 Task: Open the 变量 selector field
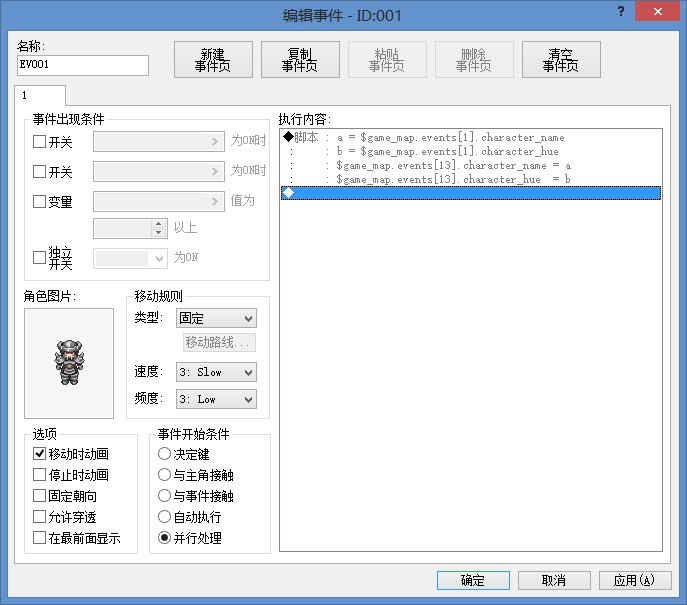(159, 201)
